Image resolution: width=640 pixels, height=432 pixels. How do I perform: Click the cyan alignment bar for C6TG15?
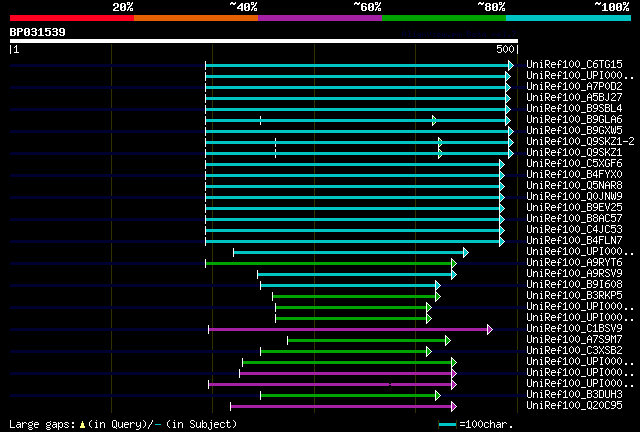(357, 65)
